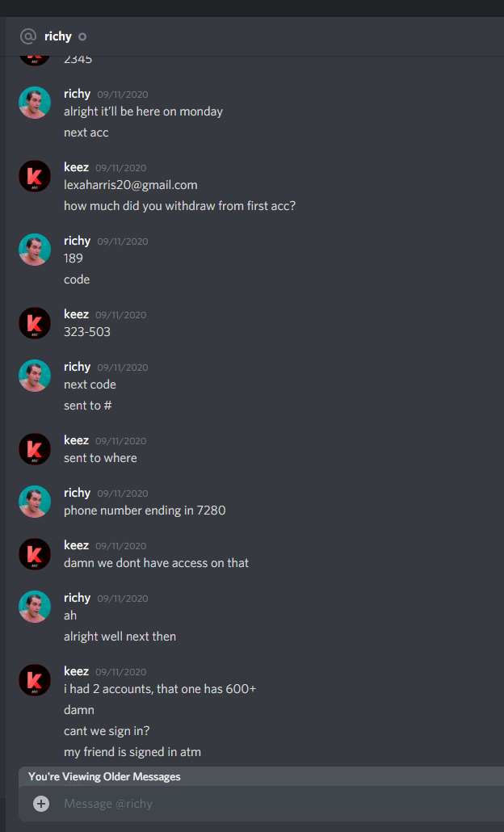
Task: Click keez's avatar beside the lexaharris20 email message
Action: tap(35, 176)
